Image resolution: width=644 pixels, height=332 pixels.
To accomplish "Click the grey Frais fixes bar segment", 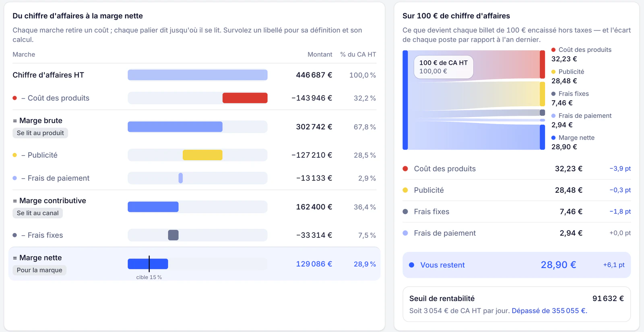I will (173, 235).
